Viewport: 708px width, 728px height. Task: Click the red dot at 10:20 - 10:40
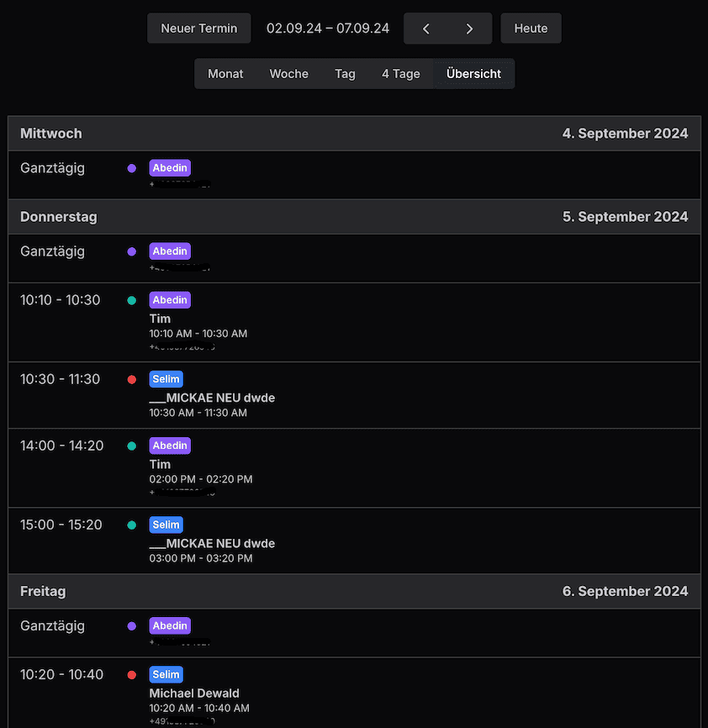tap(131, 674)
